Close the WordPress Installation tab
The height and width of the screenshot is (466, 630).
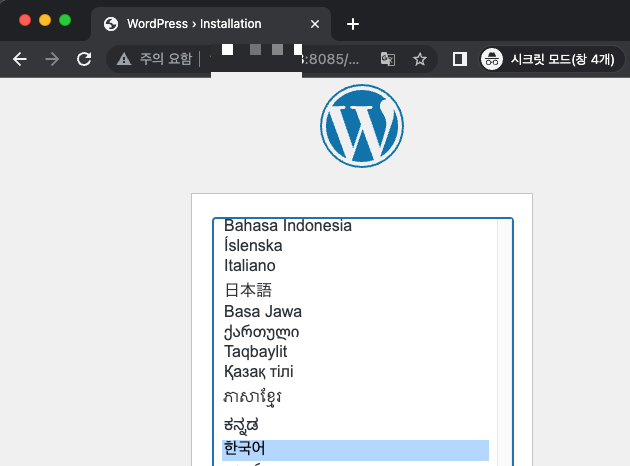tap(315, 25)
